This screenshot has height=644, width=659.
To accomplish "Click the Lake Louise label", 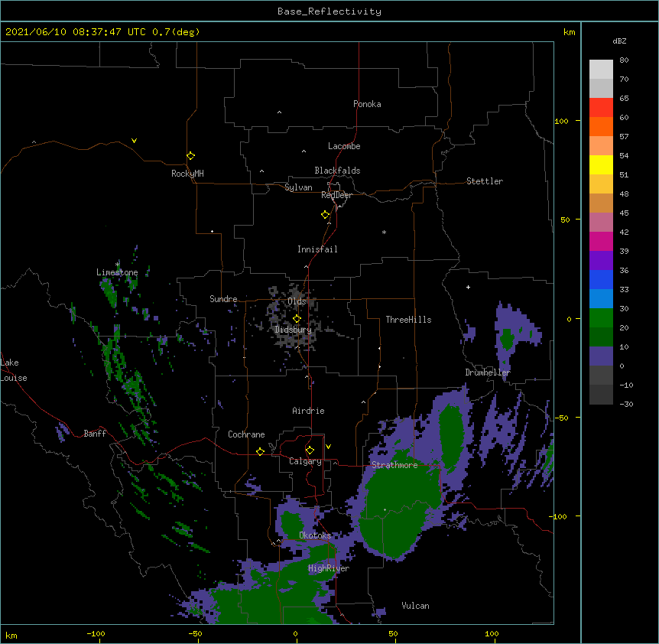I will point(14,370).
